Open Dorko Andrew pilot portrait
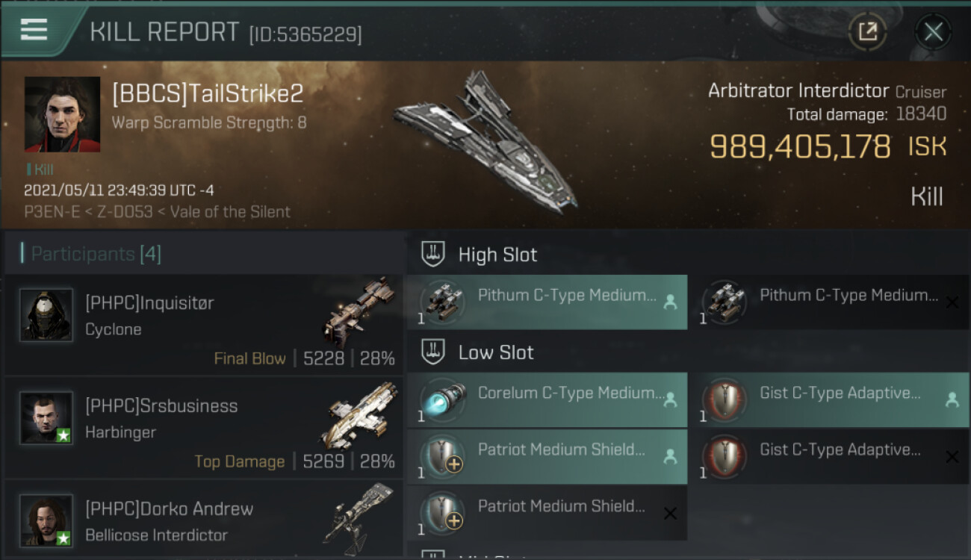The width and height of the screenshot is (971, 560). pyautogui.click(x=46, y=520)
